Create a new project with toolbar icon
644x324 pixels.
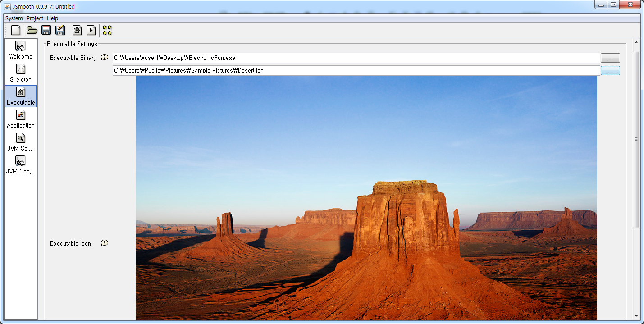point(16,30)
